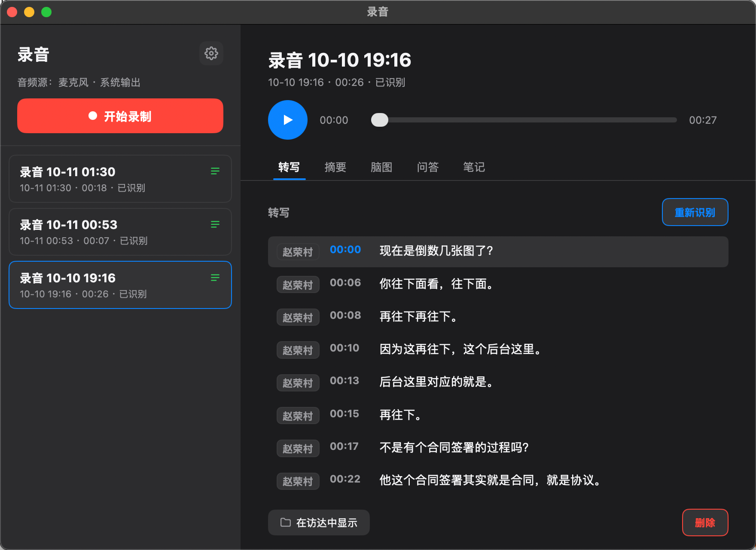This screenshot has height=550, width=756.
Task: Jump to timestamp 00:10 in transcript
Action: point(344,348)
